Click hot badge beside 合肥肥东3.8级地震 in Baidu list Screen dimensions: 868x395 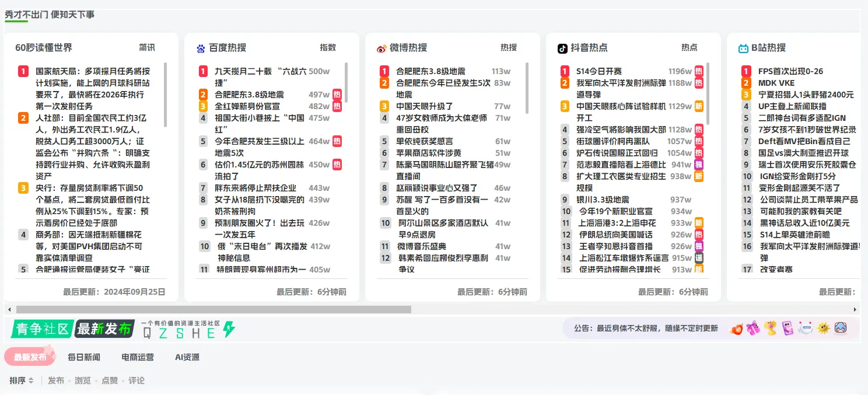pyautogui.click(x=337, y=95)
